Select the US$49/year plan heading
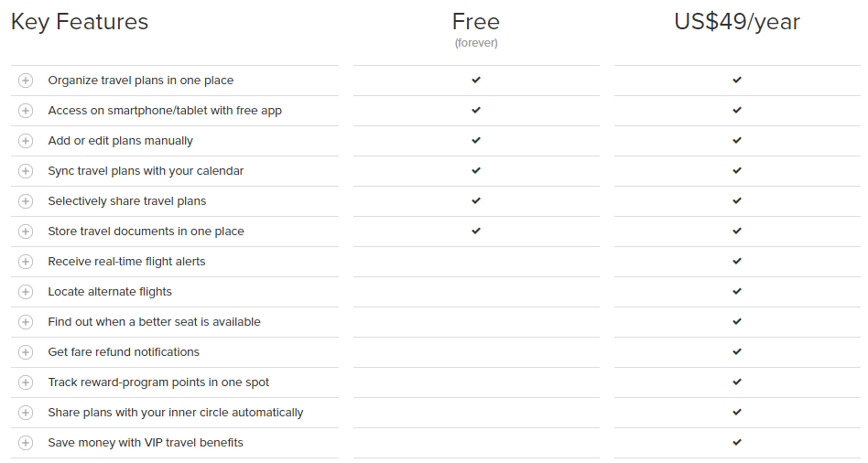 point(737,22)
